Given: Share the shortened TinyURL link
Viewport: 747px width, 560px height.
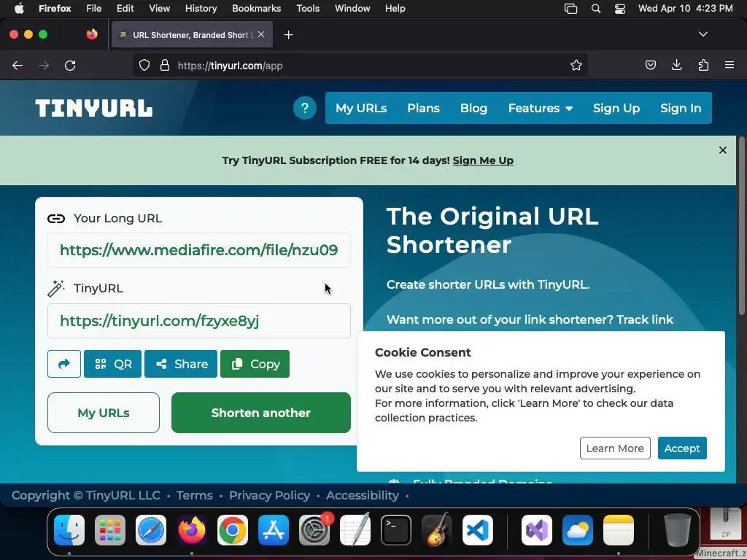Looking at the screenshot, I should click(181, 364).
